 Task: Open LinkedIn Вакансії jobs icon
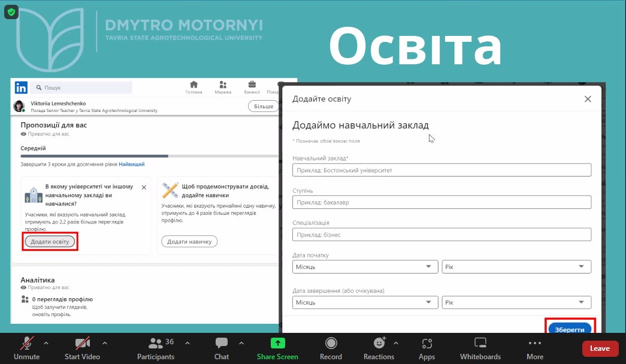point(252,87)
